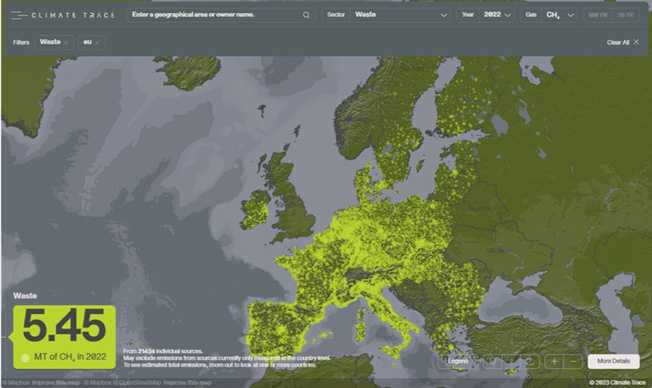Open the More Details button
652x388 pixels.
point(613,361)
